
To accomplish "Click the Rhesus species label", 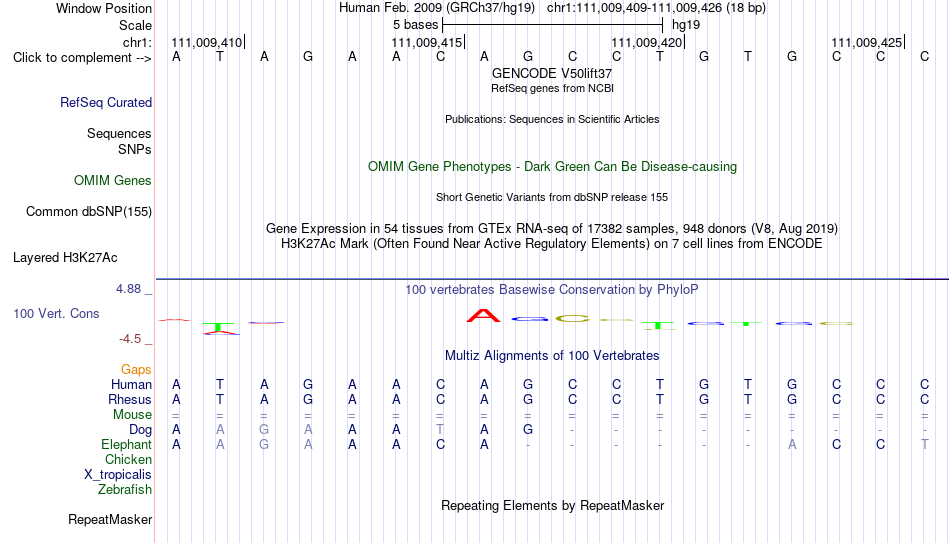I will coord(130,399).
